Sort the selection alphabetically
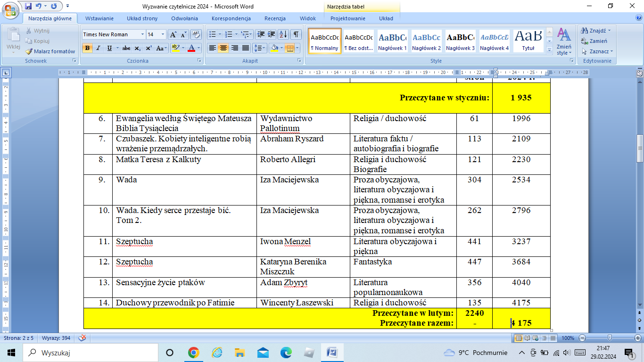This screenshot has height=362, width=644. (x=283, y=34)
